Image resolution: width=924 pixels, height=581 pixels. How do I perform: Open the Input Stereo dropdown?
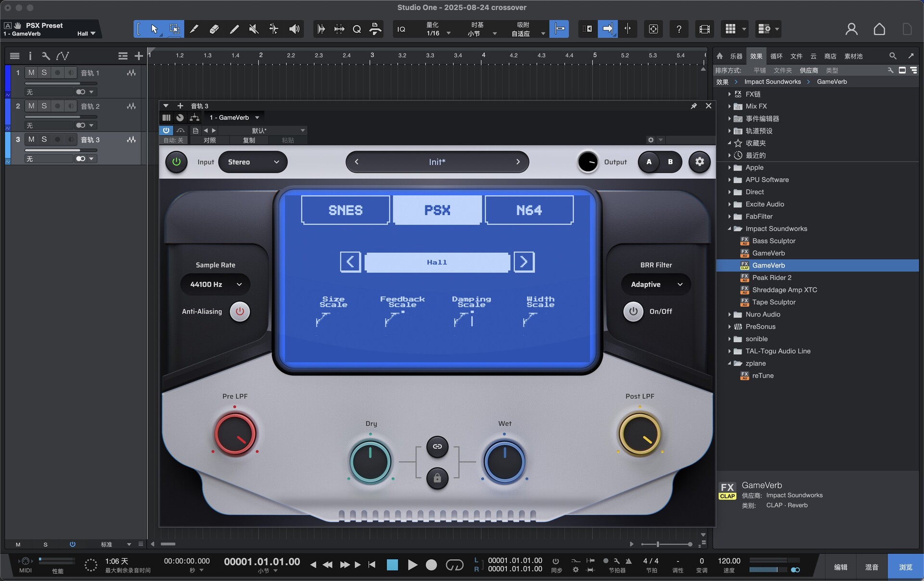pos(253,162)
